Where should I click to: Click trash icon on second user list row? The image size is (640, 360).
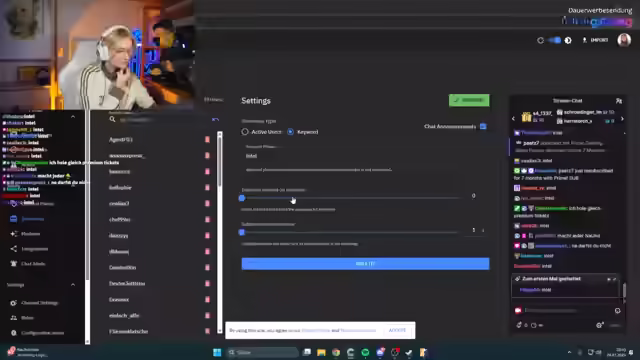coord(207,156)
